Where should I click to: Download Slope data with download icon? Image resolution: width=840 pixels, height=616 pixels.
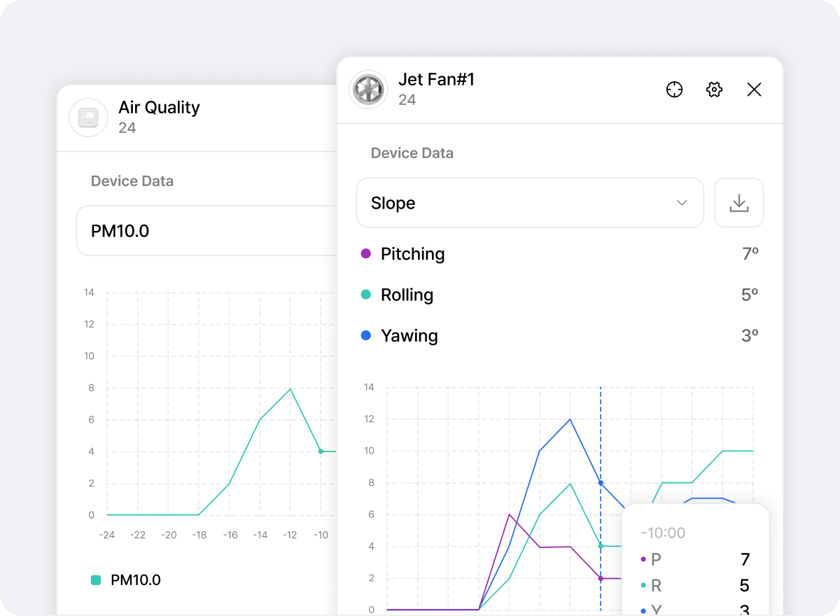click(x=738, y=203)
